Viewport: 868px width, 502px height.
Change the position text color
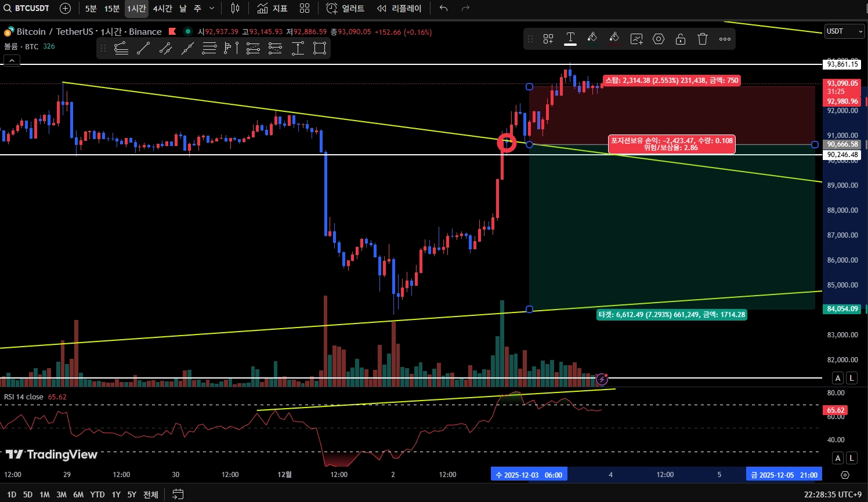click(x=570, y=39)
